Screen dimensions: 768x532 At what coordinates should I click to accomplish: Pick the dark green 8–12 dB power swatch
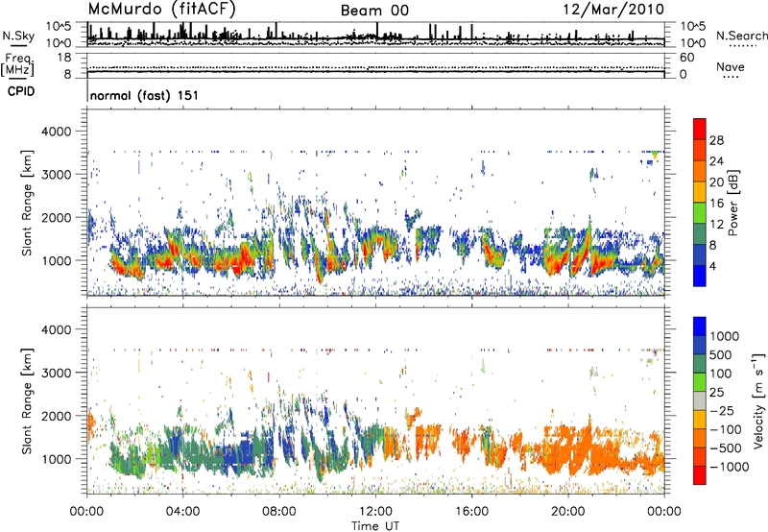[700, 233]
